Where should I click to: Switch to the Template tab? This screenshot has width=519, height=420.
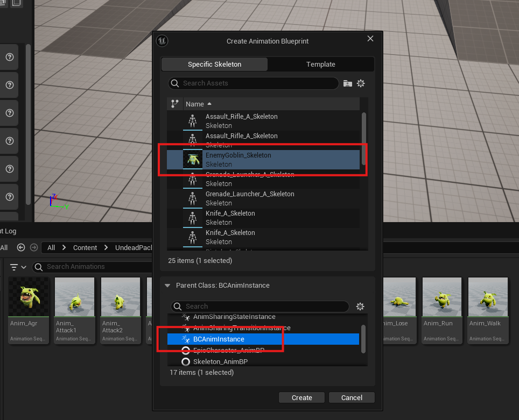(x=320, y=64)
